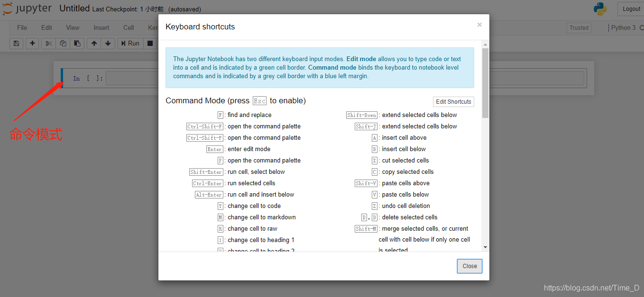Viewport: 644px width, 297px height.
Task: Stop kernel with square icon
Action: coord(150,43)
